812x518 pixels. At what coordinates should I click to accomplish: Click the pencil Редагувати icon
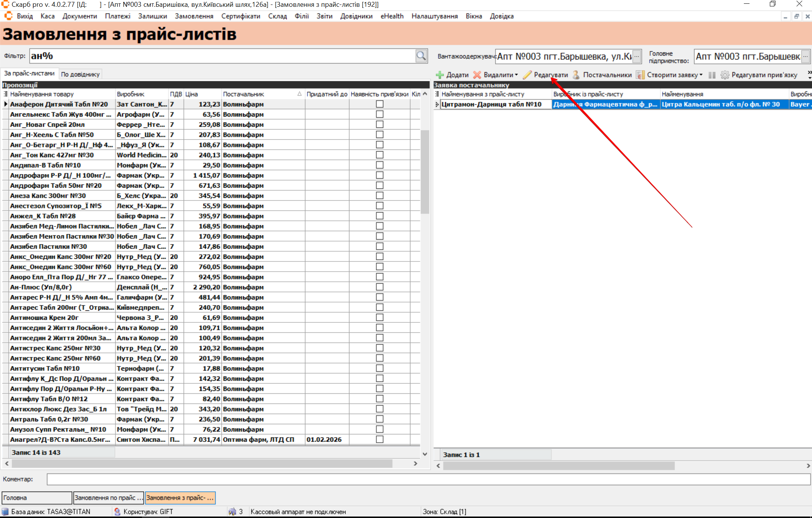[x=527, y=75]
